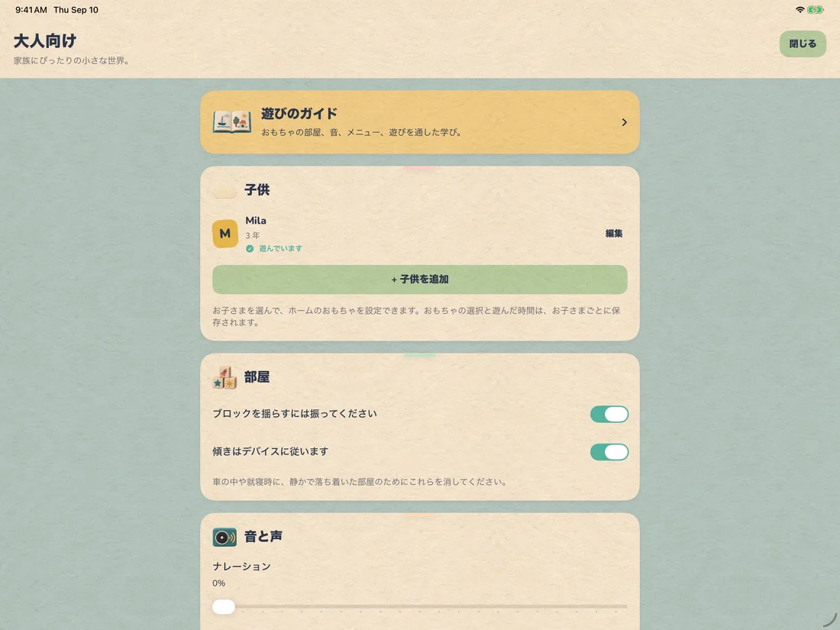Click the 閉じる button
The height and width of the screenshot is (630, 840).
click(x=803, y=44)
